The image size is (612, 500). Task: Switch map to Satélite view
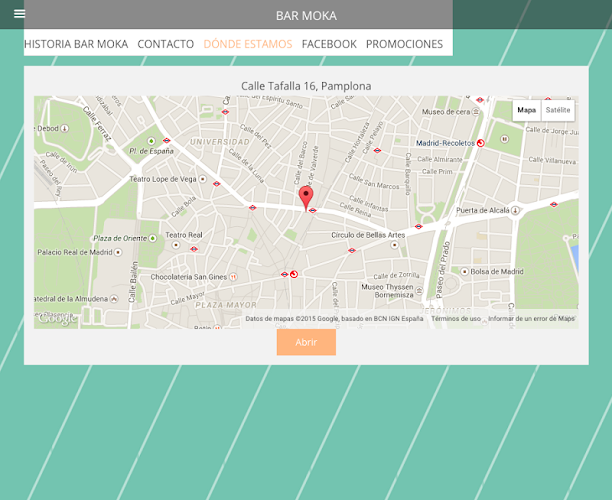point(558,110)
